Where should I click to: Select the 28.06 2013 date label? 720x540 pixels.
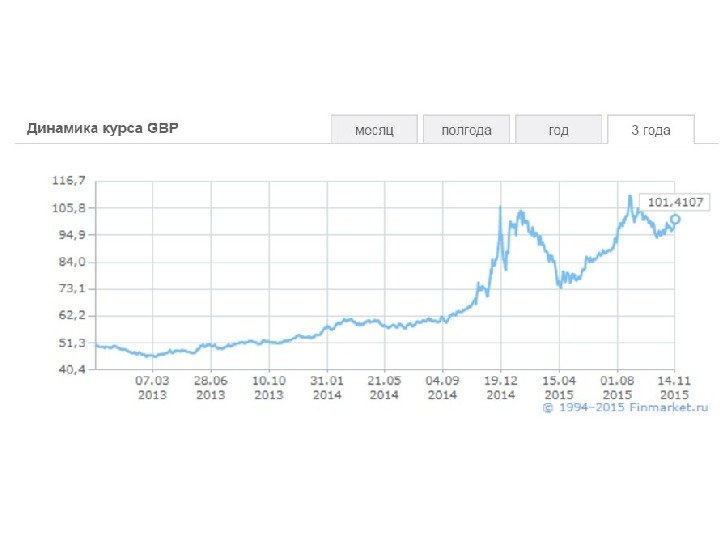pyautogui.click(x=210, y=387)
